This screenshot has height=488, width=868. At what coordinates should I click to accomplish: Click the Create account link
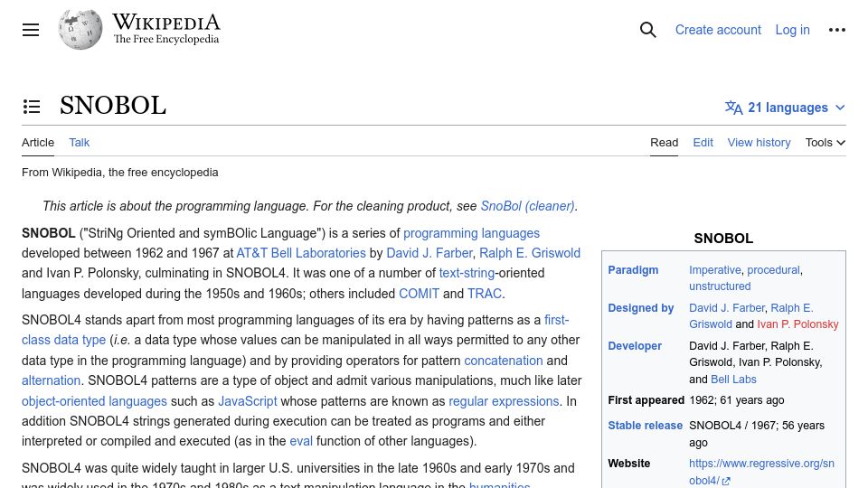tap(717, 30)
